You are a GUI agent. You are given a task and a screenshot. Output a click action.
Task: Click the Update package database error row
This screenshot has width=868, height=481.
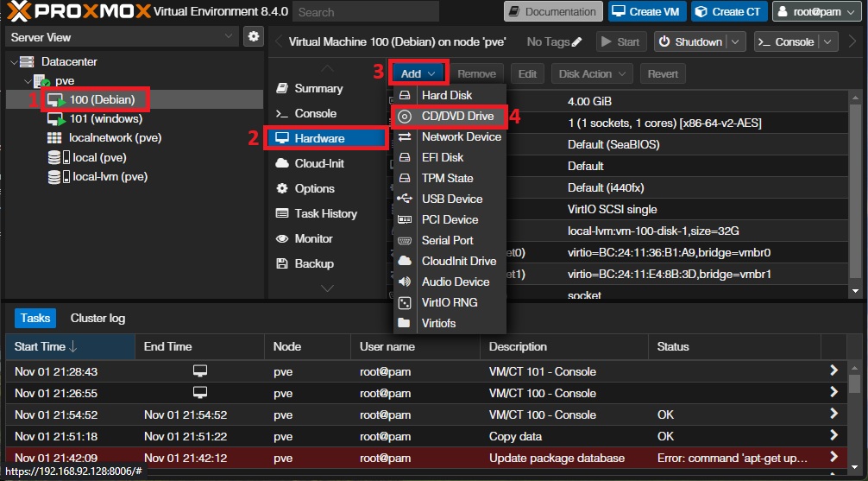click(x=425, y=458)
